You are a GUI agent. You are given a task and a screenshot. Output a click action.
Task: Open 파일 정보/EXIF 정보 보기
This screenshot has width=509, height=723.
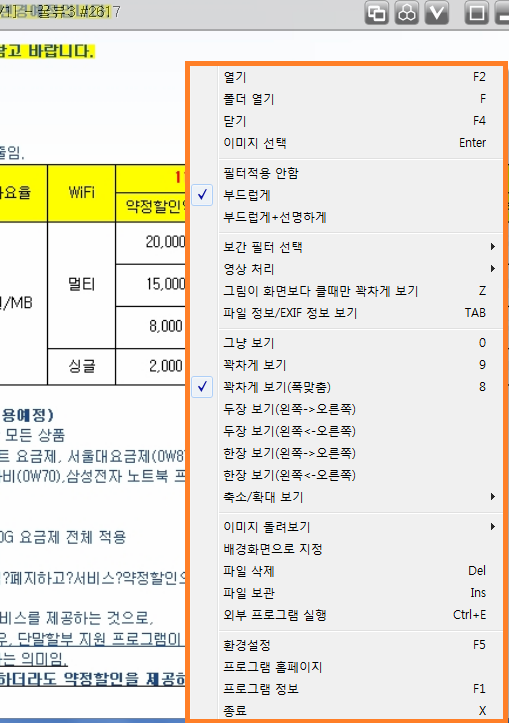[x=361, y=313]
